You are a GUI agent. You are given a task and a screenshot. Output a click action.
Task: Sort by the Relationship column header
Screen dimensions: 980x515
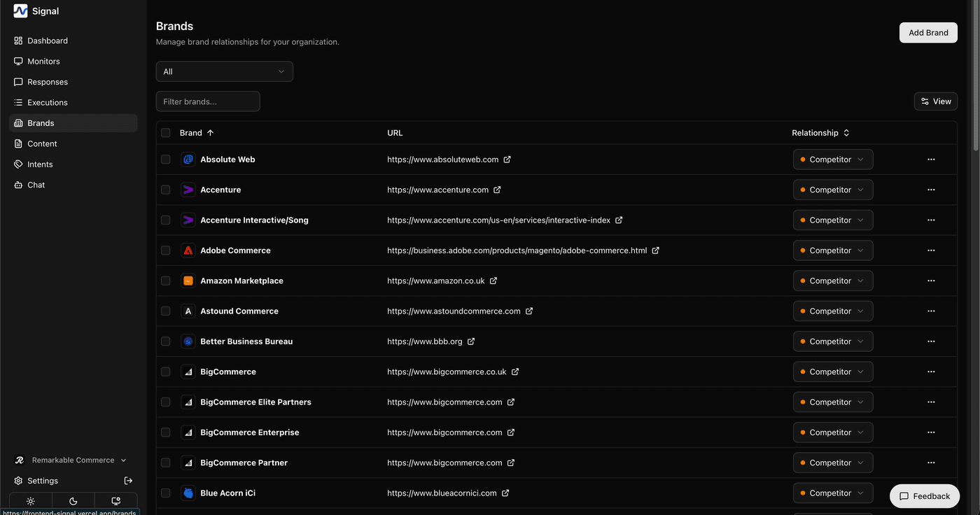click(820, 133)
